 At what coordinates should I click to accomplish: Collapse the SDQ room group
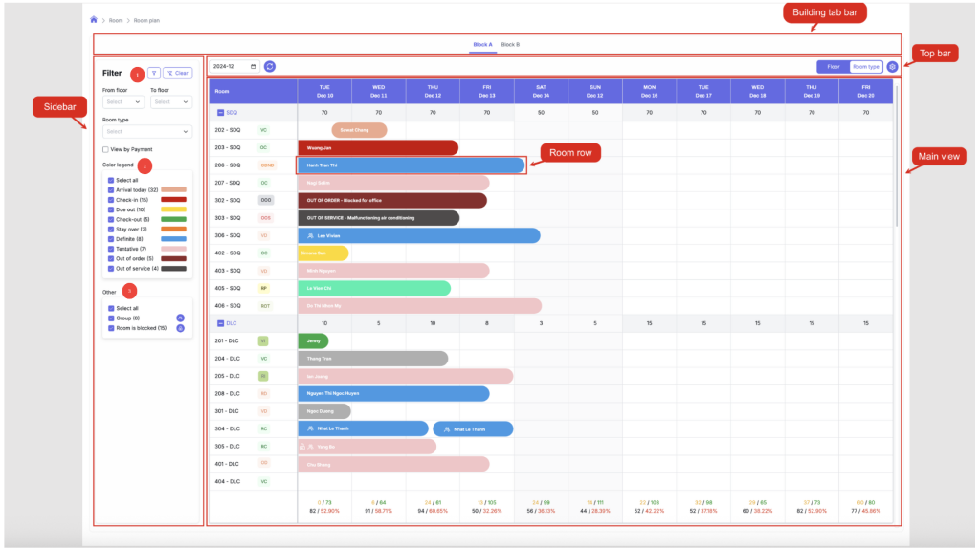[220, 112]
